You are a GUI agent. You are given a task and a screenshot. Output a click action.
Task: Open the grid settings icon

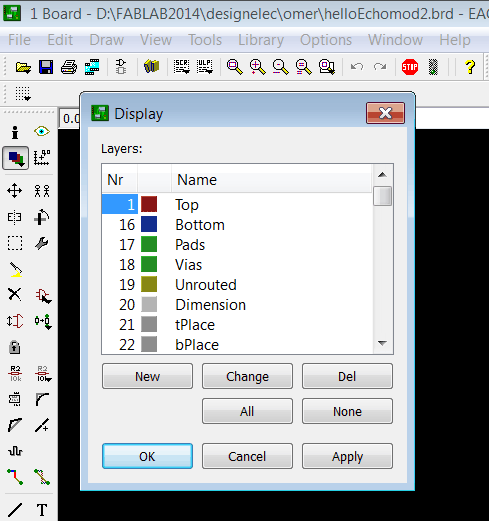23,94
